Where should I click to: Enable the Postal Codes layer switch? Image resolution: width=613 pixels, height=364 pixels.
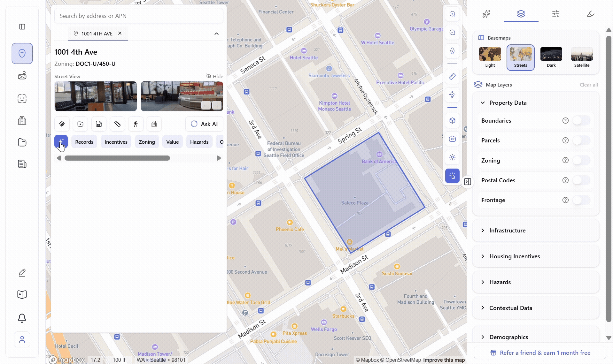(x=581, y=180)
